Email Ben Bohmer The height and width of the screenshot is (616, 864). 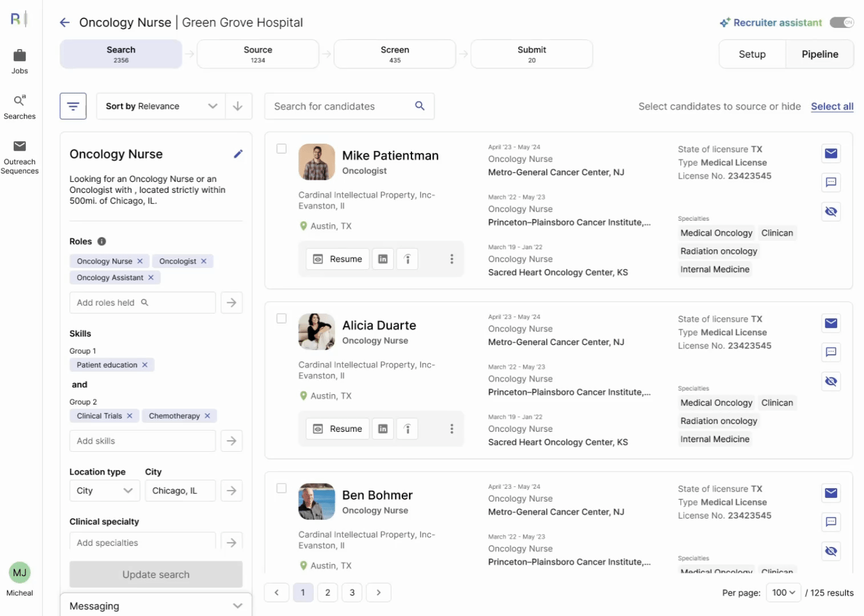tap(831, 493)
